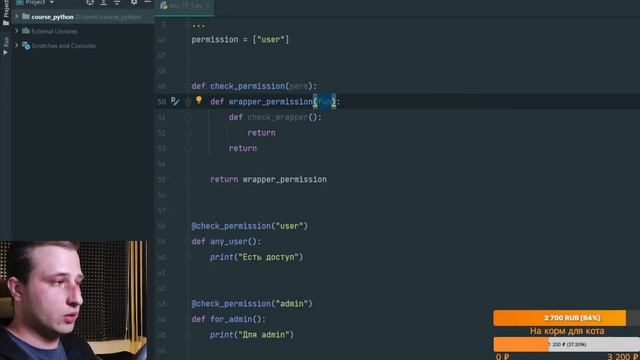The height and width of the screenshot is (360, 640).
Task: Click print("Есть доступ") statement
Action: [x=256, y=257]
